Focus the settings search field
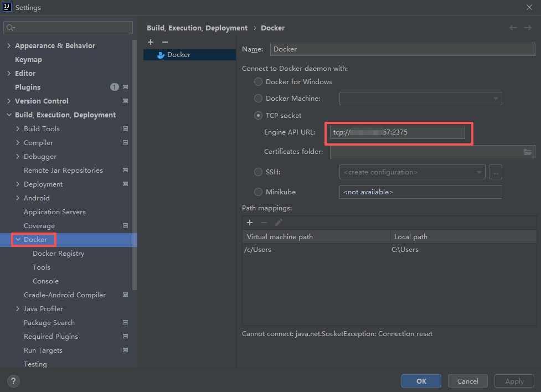This screenshot has height=392, width=541. coord(68,28)
